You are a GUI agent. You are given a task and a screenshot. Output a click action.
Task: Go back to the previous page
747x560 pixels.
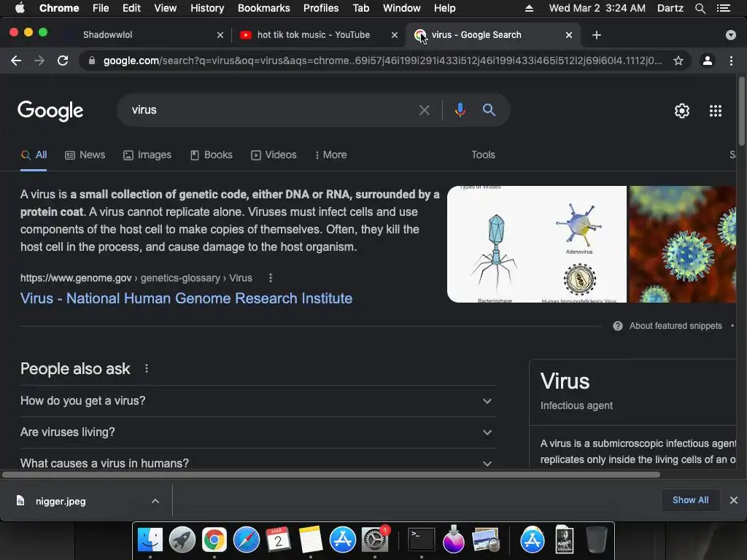[x=16, y=61]
